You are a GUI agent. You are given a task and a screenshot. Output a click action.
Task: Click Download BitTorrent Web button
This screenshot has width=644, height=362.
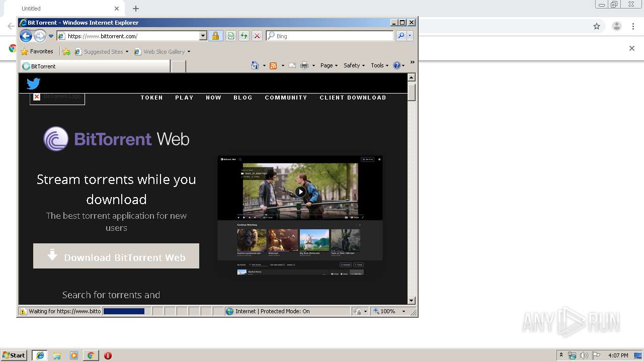click(116, 256)
